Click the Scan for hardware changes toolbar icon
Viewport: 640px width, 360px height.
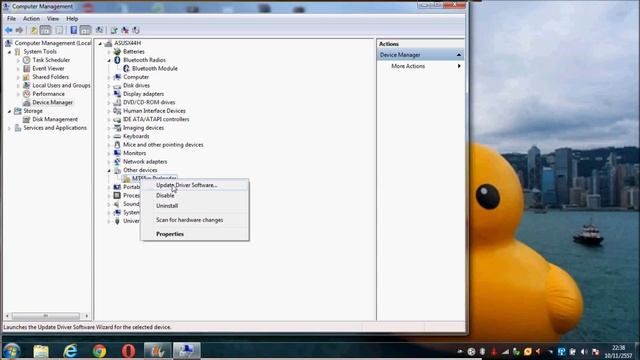99,30
